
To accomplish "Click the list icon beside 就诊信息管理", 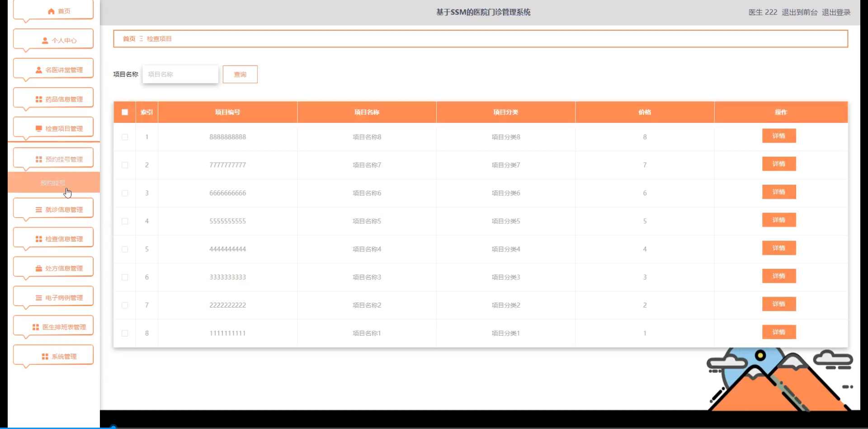I will click(x=38, y=210).
